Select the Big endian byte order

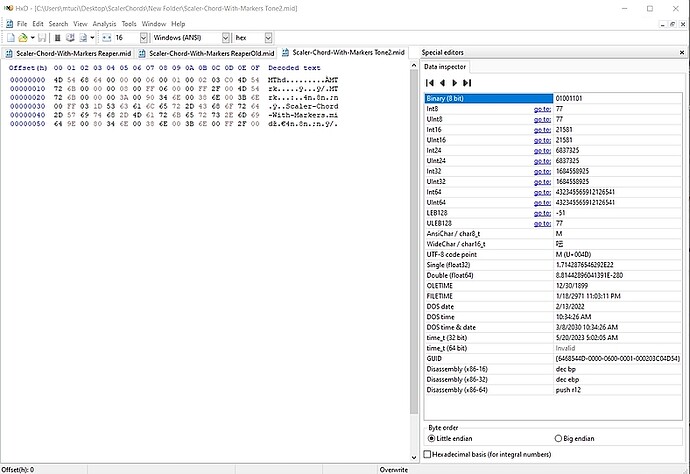click(x=575, y=438)
